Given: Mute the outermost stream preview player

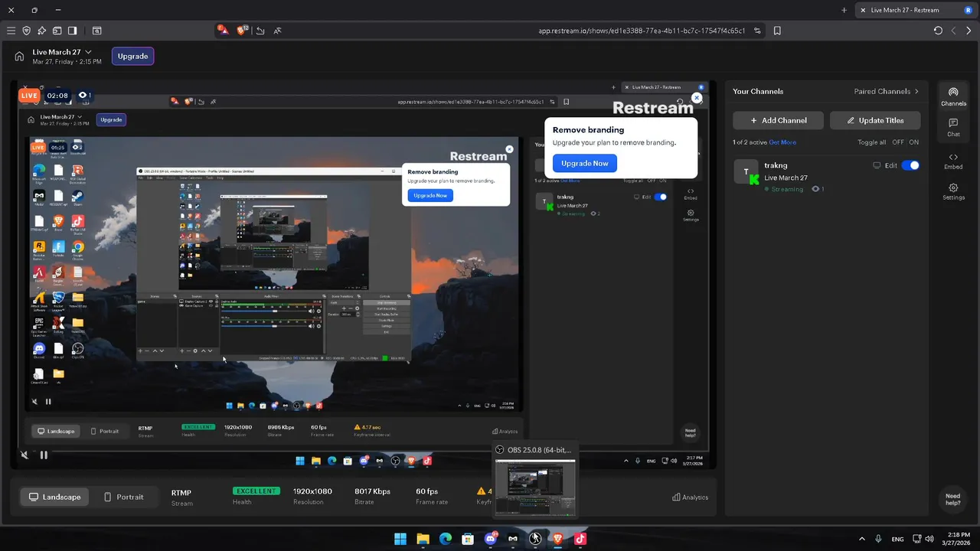Looking at the screenshot, I should [24, 455].
